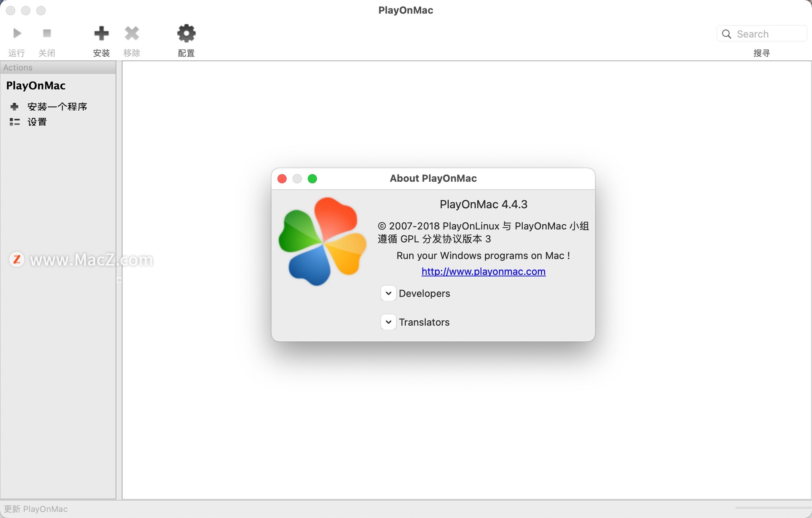
Task: Click the 更新 PlayOnMac status bar text
Action: click(x=36, y=509)
